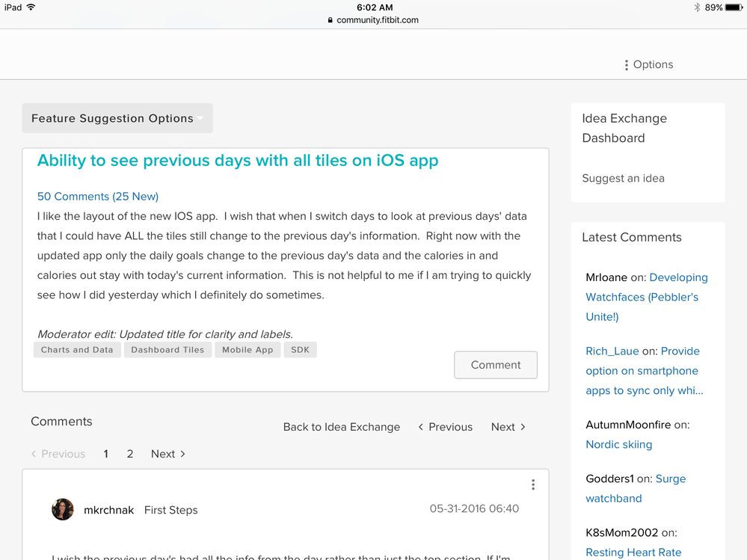View the 50 Comments (25 New) link
Image resolution: width=747 pixels, height=560 pixels.
pyautogui.click(x=98, y=196)
